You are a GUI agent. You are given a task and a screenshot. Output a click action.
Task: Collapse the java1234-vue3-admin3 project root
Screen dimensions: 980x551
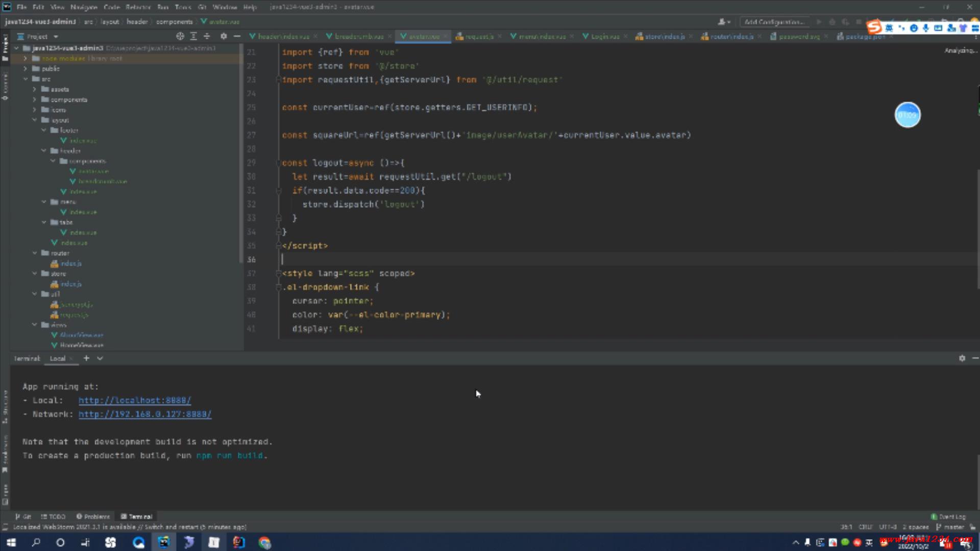[x=16, y=48]
